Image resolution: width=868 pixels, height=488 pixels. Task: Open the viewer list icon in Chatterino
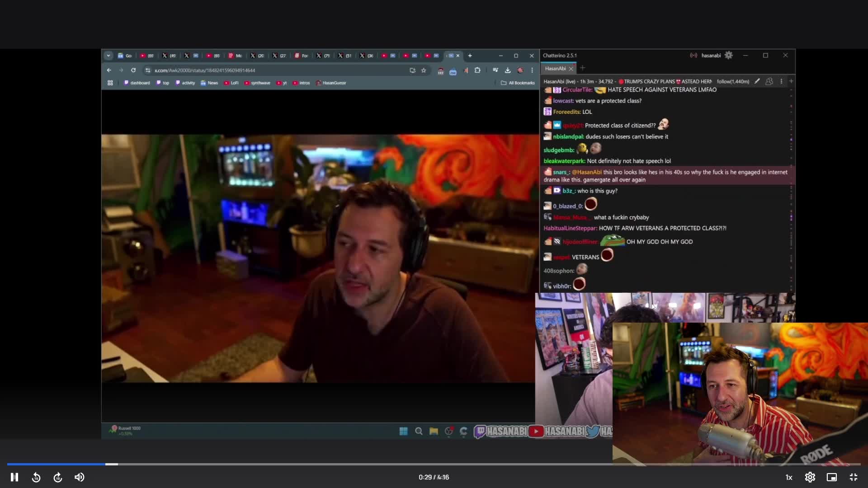coord(769,82)
